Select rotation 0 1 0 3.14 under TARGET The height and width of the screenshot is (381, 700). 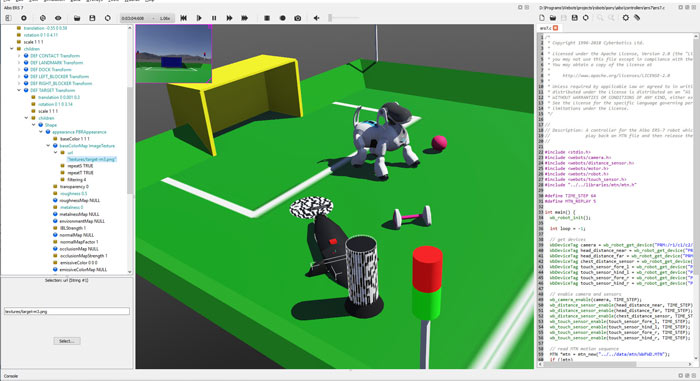55,104
